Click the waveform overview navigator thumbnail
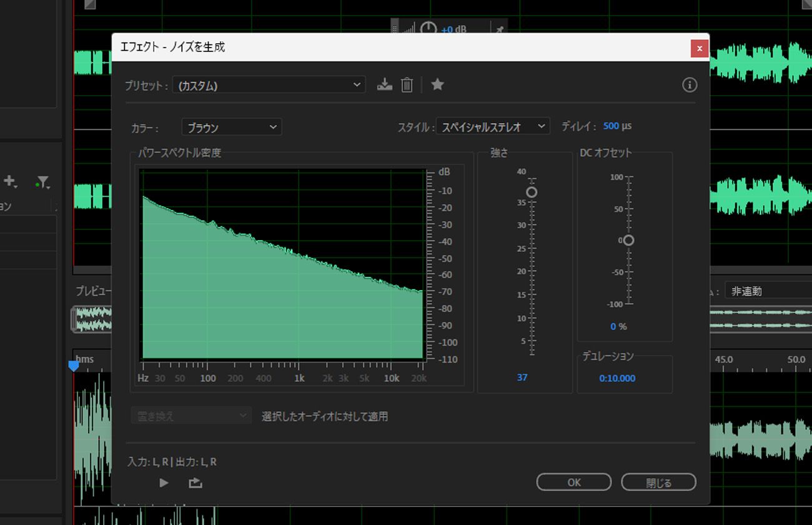This screenshot has width=812, height=525. (x=91, y=318)
